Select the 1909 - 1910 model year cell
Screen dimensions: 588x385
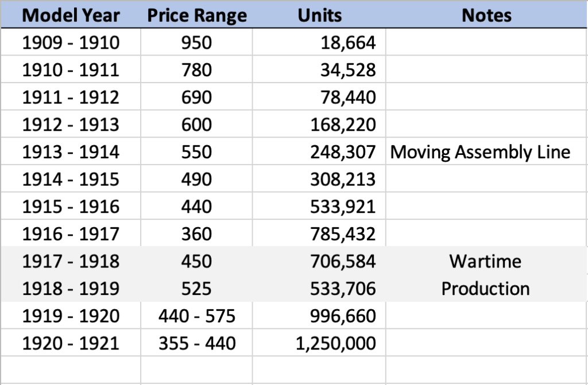click(71, 42)
